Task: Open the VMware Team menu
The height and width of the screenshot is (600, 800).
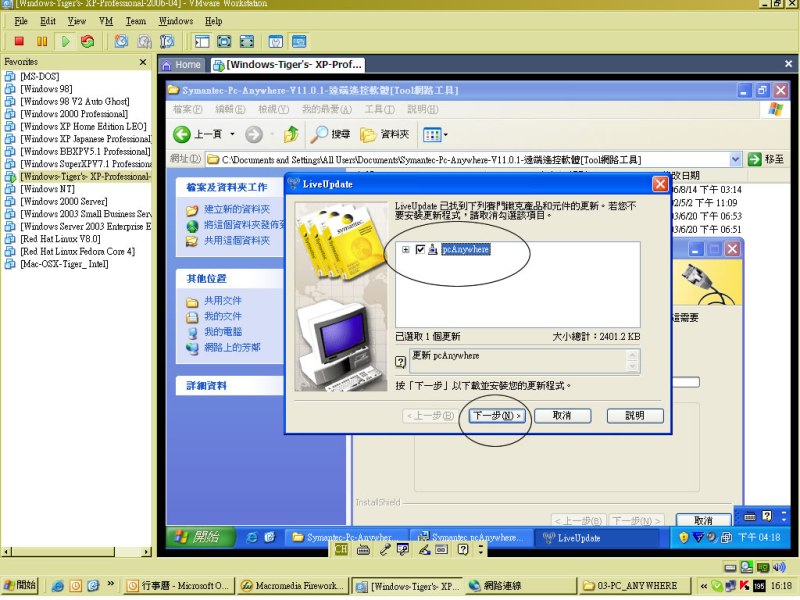Action: coord(136,21)
